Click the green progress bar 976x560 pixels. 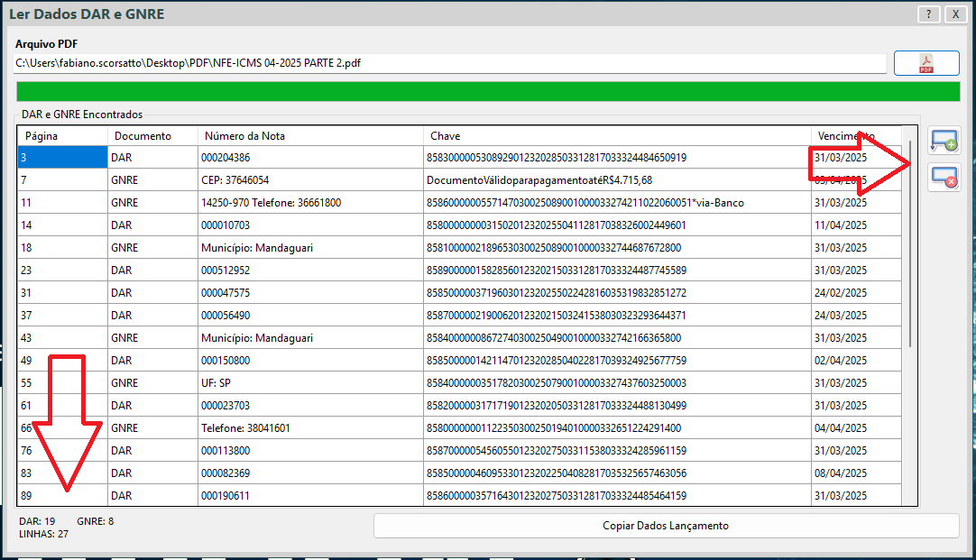pos(487,92)
